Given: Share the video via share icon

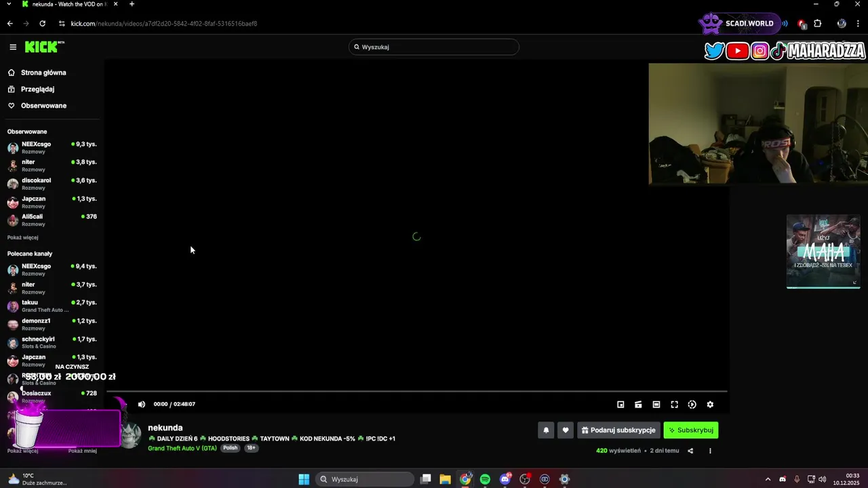Looking at the screenshot, I should [x=690, y=451].
